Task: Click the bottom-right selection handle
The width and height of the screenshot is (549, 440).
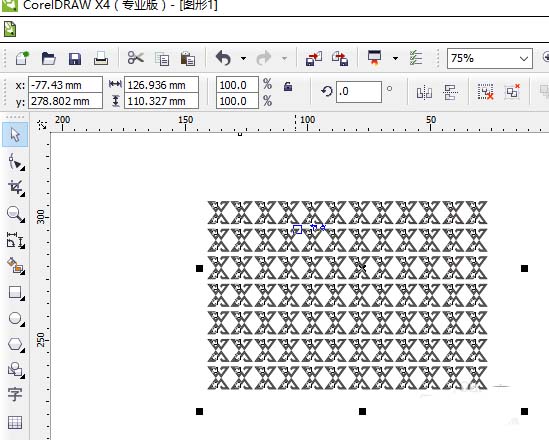Action: click(524, 411)
